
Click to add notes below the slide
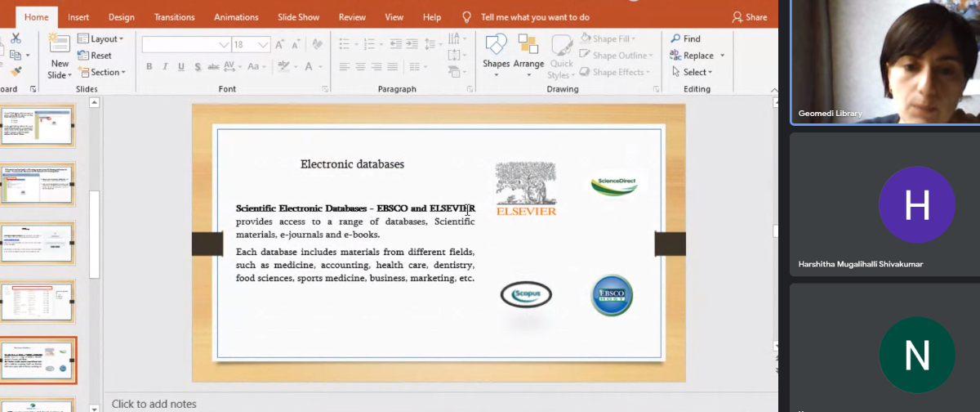154,404
